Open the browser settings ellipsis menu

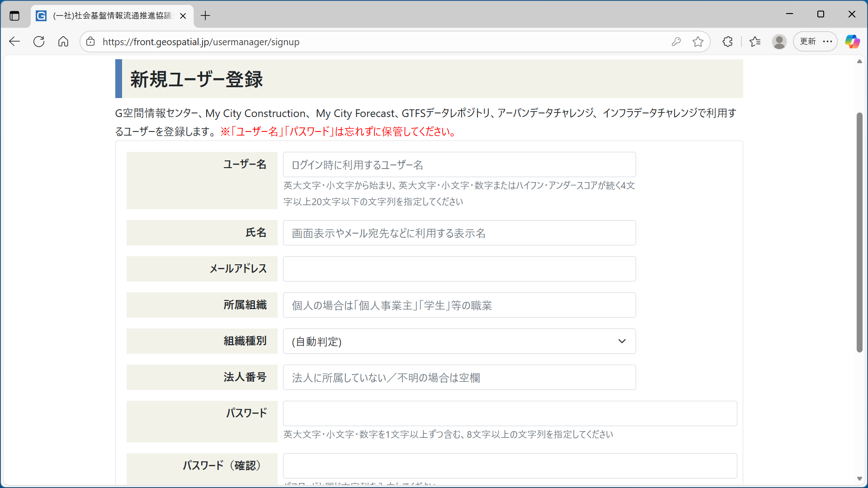tap(828, 42)
